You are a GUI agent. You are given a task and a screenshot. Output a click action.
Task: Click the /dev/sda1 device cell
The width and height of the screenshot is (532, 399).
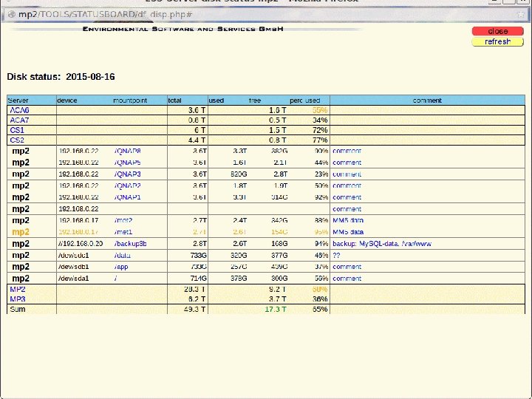74,279
